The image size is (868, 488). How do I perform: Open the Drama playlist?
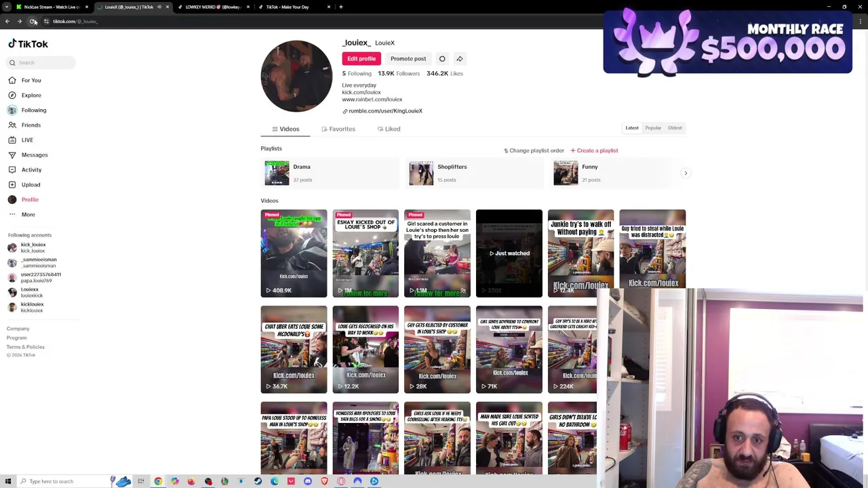pyautogui.click(x=330, y=173)
